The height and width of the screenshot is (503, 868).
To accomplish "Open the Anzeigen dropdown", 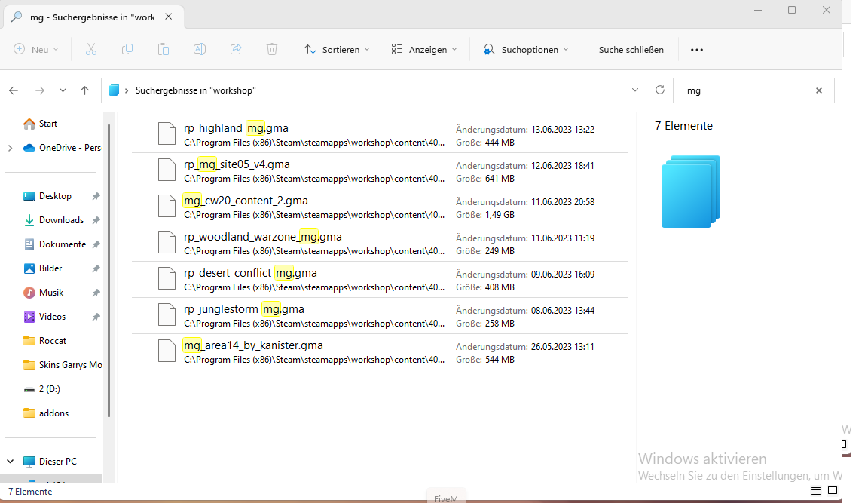I will [x=424, y=49].
